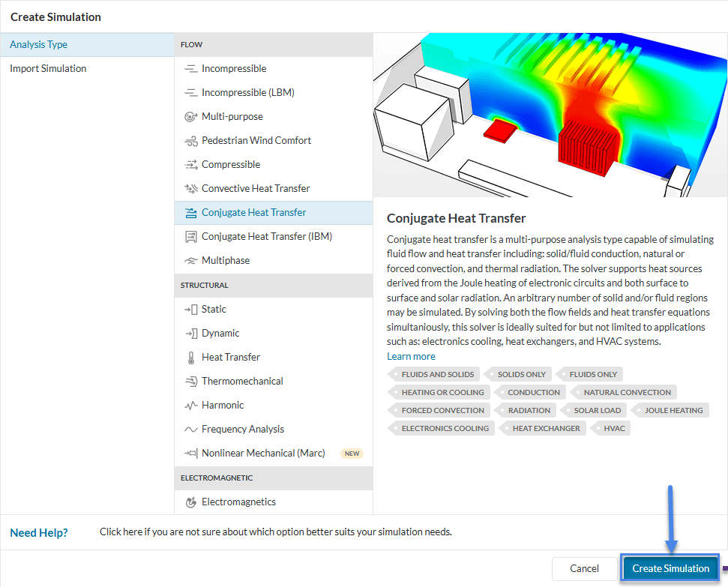This screenshot has height=587, width=728.
Task: Select the Incompressible flow analysis icon
Action: click(190, 69)
